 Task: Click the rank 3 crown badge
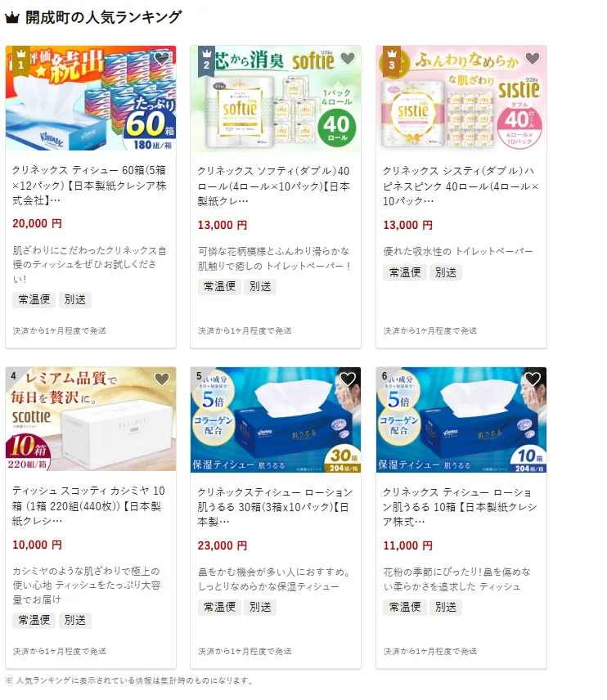click(x=392, y=61)
